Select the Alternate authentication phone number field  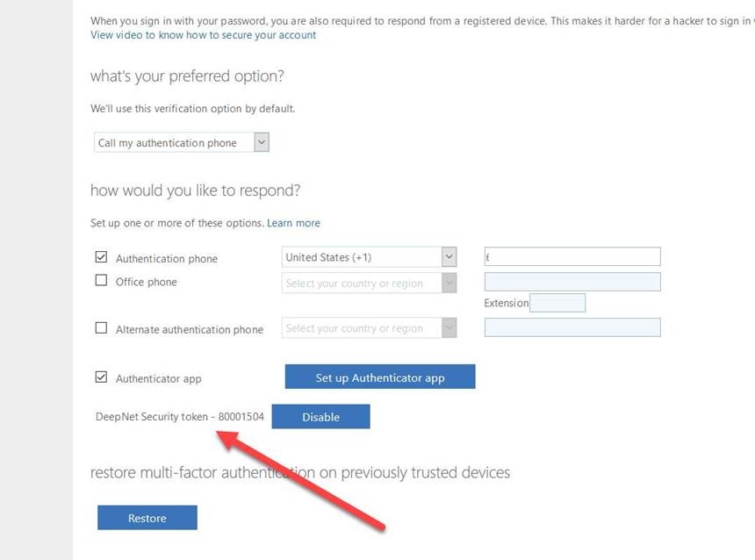tap(572, 327)
